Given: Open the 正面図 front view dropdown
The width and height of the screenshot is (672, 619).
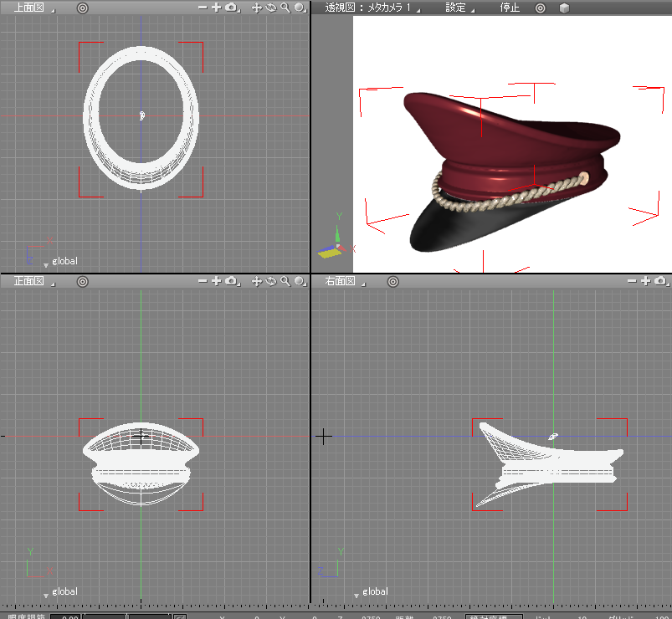Looking at the screenshot, I should point(33,281).
